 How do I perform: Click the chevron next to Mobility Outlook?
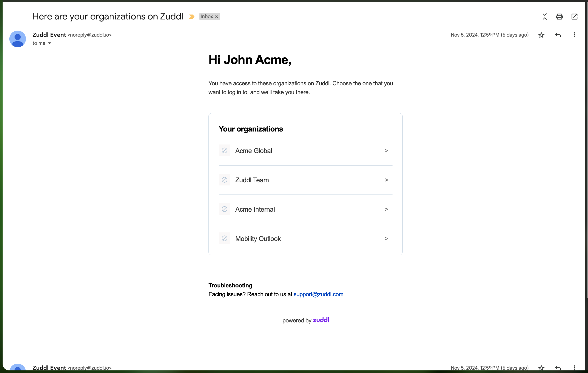[386, 239]
